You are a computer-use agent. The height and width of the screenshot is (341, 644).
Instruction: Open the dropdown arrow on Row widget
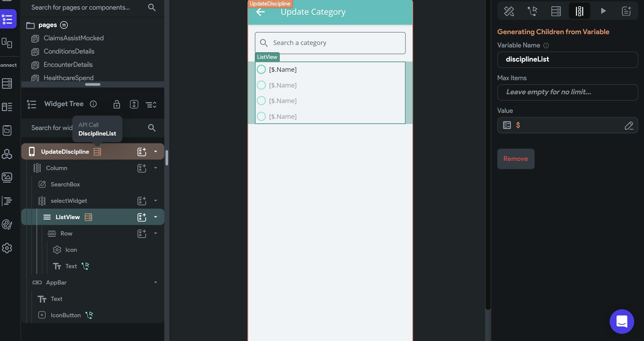(x=155, y=233)
